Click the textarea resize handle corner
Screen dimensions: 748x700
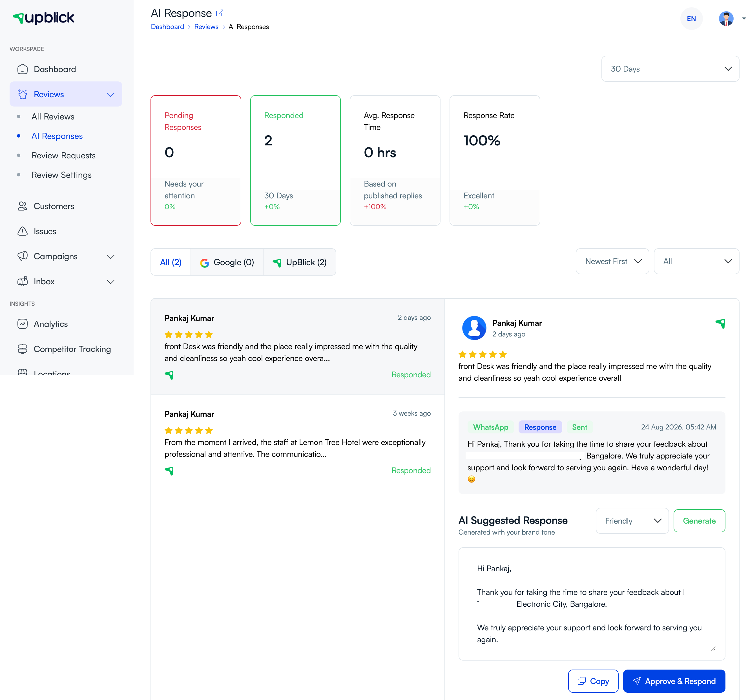click(713, 648)
